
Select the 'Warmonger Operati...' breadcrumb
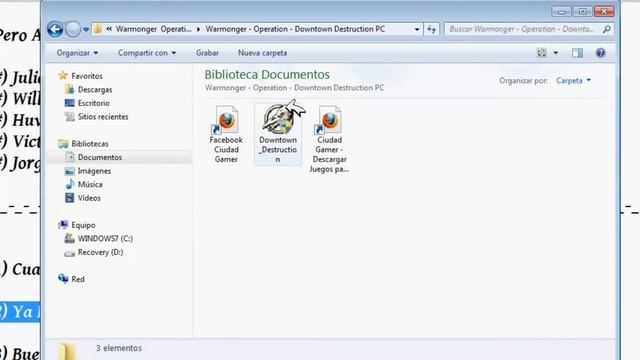pyautogui.click(x=153, y=29)
